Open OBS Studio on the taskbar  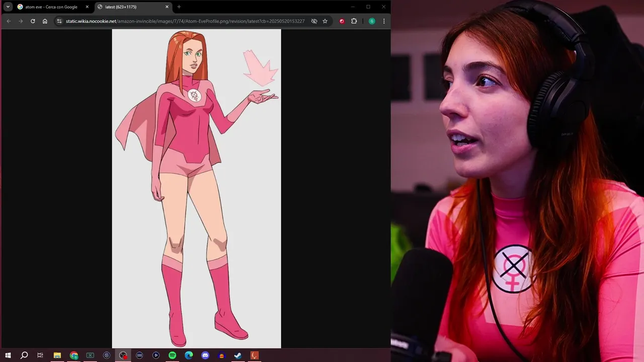(x=123, y=355)
